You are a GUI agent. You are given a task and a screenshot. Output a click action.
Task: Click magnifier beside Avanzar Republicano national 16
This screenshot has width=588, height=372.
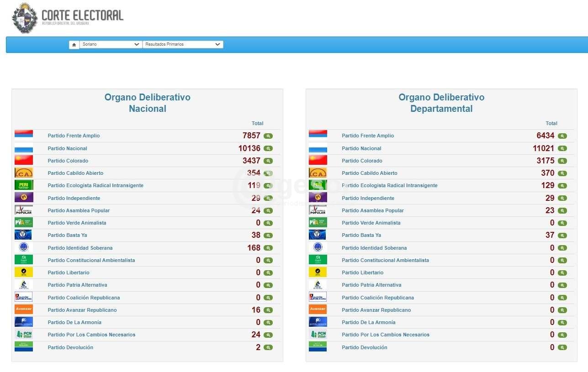(268, 310)
